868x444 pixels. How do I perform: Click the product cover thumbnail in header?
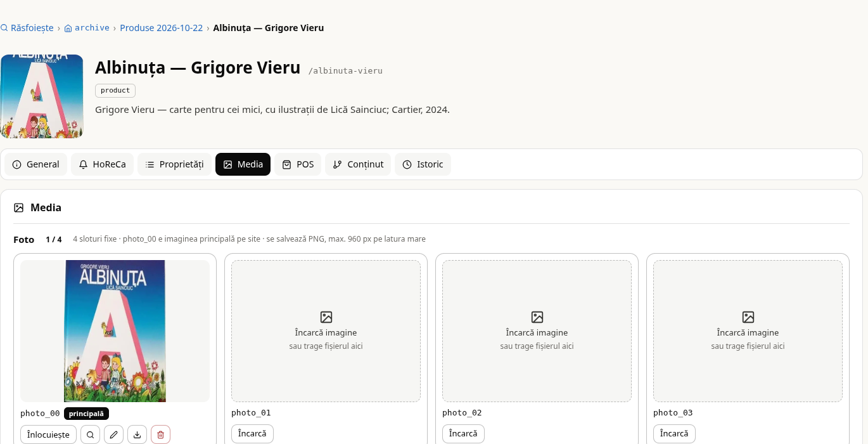pos(42,96)
